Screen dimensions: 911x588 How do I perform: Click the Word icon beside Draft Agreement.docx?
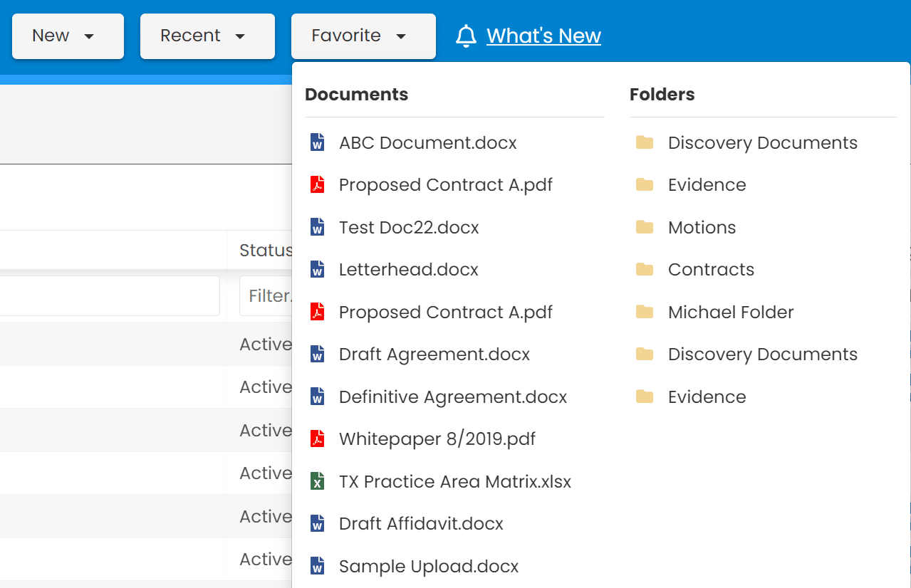318,354
